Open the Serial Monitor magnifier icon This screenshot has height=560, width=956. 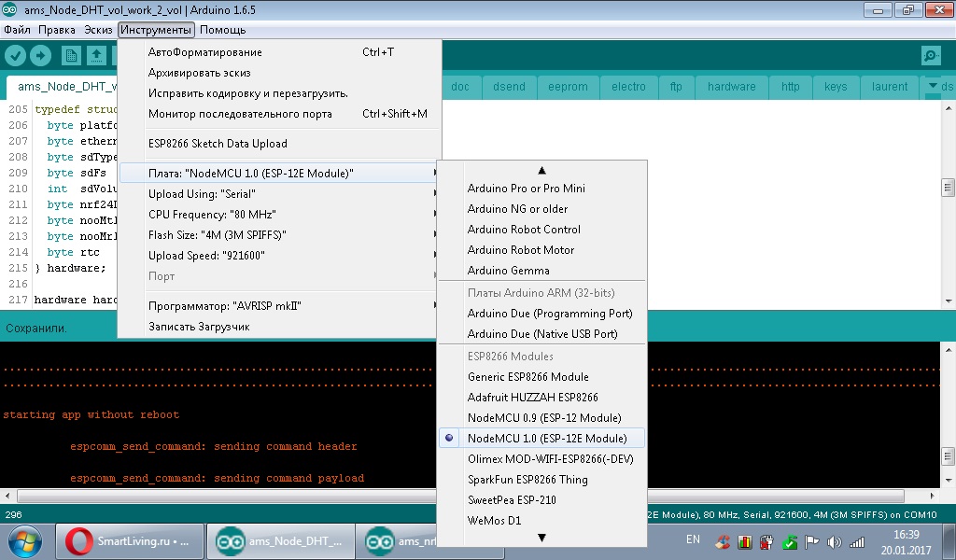coord(930,56)
